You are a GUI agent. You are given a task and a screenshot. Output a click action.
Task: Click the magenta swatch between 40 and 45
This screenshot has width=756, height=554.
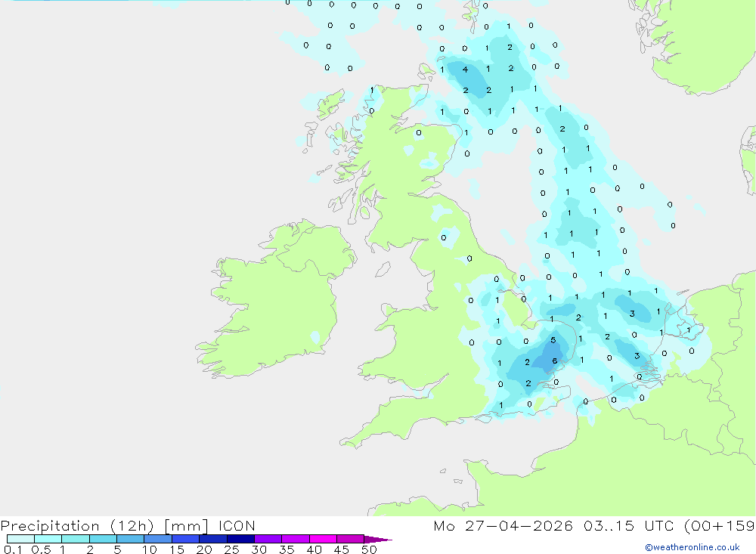pyautogui.click(x=323, y=539)
